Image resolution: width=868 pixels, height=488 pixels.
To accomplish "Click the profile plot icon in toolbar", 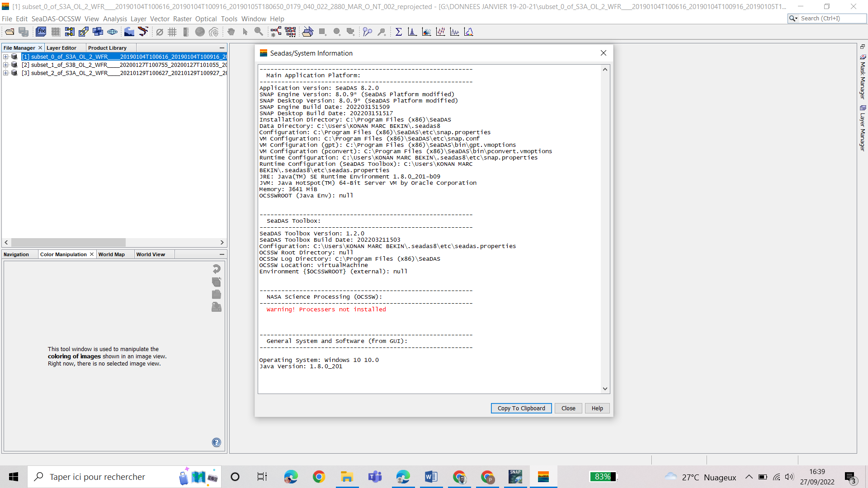I will pyautogui.click(x=454, y=32).
